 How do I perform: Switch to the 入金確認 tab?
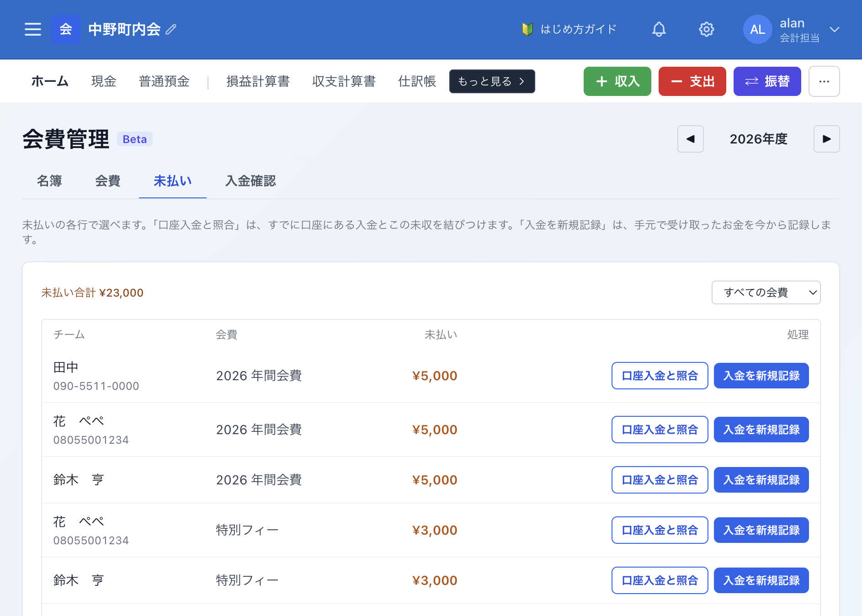tap(250, 181)
